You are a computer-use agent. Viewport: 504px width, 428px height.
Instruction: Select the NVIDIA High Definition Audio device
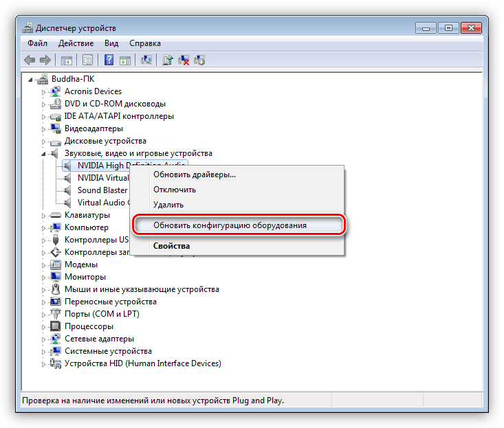click(124, 166)
